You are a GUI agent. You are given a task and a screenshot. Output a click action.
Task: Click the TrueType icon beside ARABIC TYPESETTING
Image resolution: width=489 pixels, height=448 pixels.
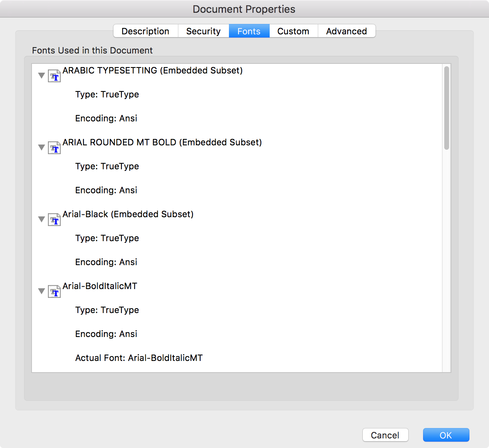[54, 75]
